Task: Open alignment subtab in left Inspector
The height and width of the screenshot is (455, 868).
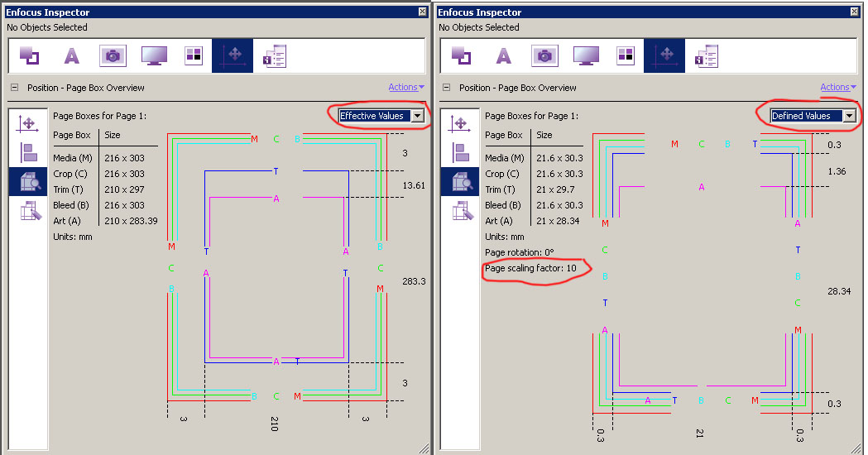Action: (29, 152)
